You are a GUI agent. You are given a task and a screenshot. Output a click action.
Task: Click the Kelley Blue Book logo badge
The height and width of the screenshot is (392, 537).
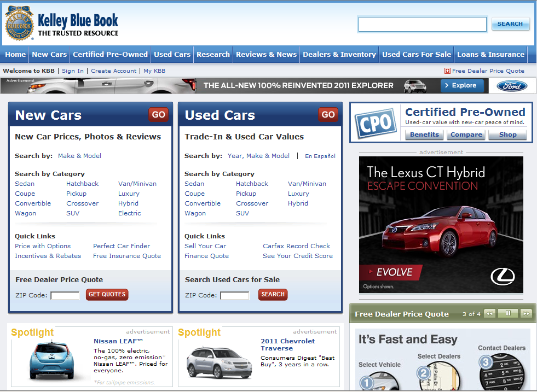(x=19, y=23)
